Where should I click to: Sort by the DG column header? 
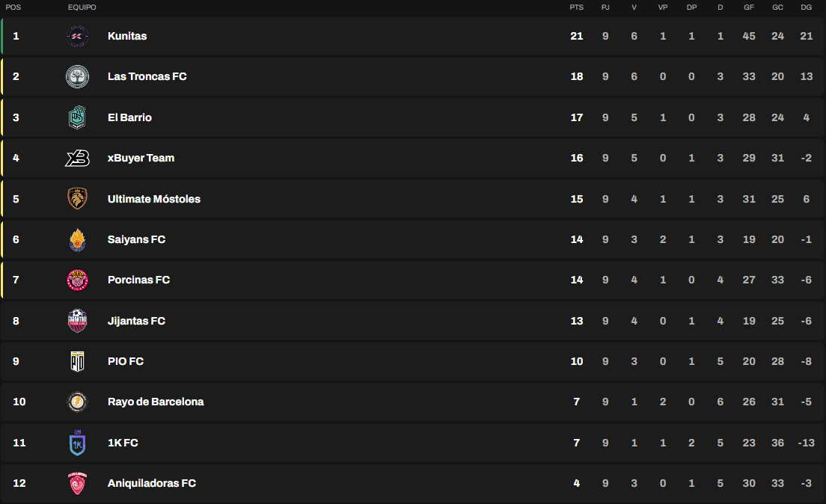[x=806, y=7]
